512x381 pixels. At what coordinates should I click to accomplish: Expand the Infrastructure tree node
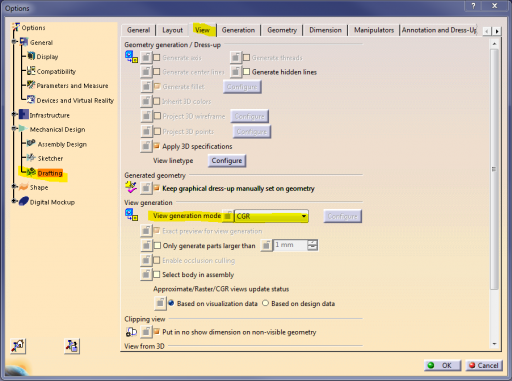click(x=14, y=114)
